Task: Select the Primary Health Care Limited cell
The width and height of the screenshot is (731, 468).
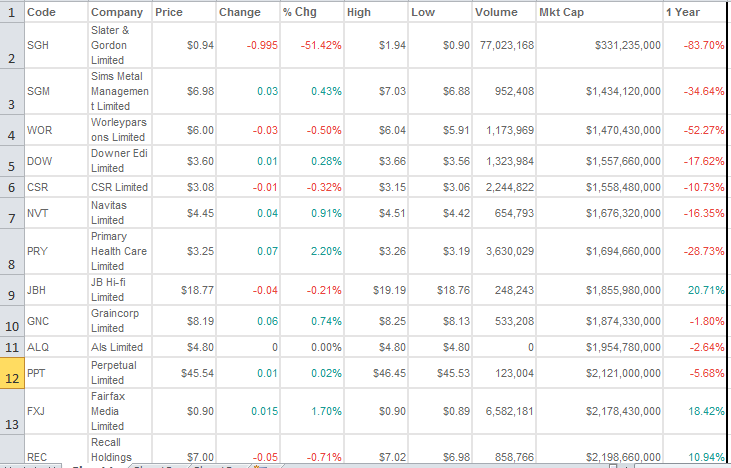Action: click(x=120, y=251)
